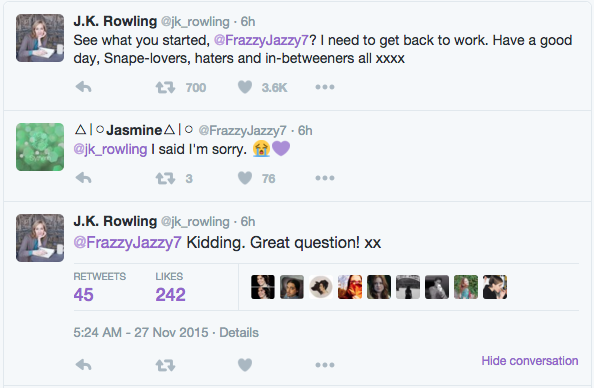View the 242 likes list
This screenshot has width=594, height=388.
[170, 288]
